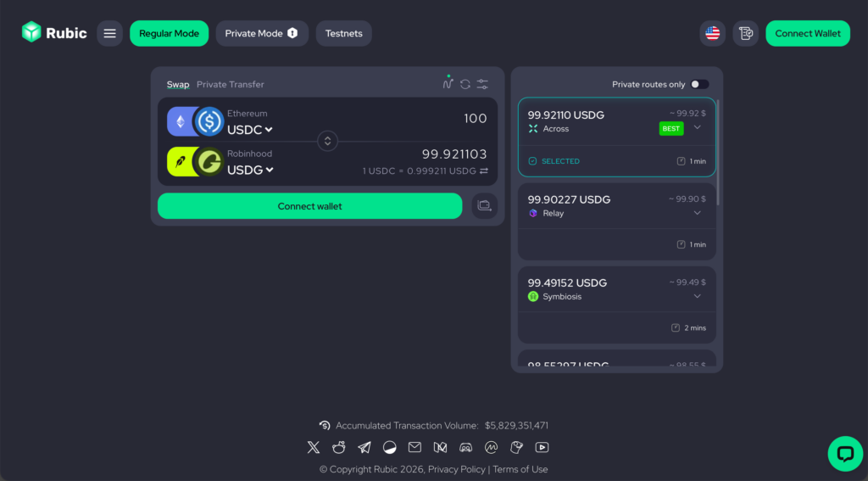Click the rate text 1 USDC = 0.999211 USDG
Image resolution: width=868 pixels, height=481 pixels.
[x=419, y=171]
